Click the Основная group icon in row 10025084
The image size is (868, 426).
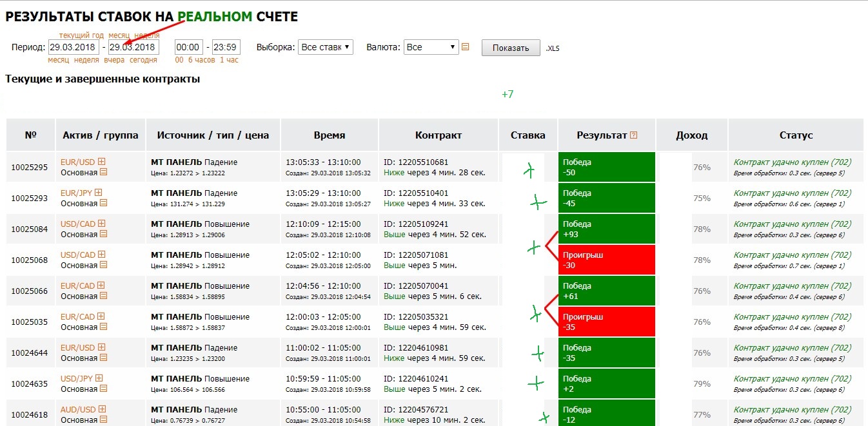tap(104, 235)
